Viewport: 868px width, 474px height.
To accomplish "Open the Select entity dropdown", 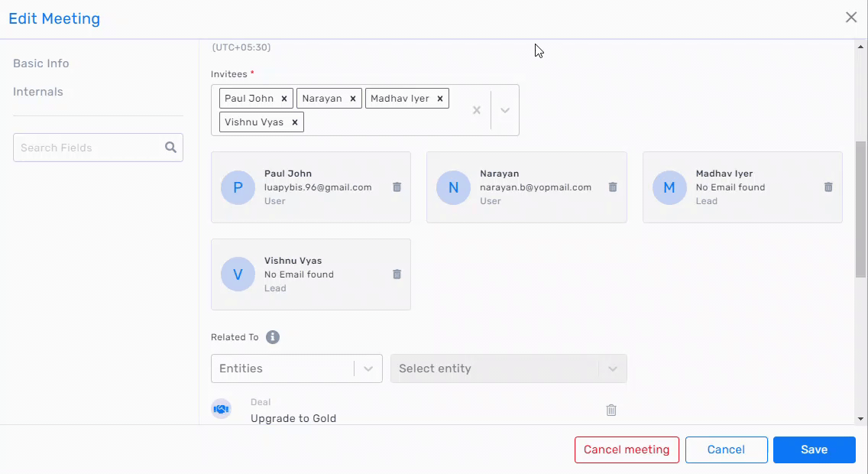I will [509, 368].
